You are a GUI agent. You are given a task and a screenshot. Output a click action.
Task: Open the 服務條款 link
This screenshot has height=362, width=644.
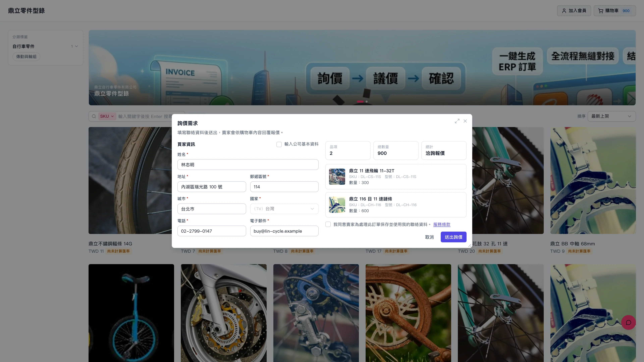click(442, 224)
